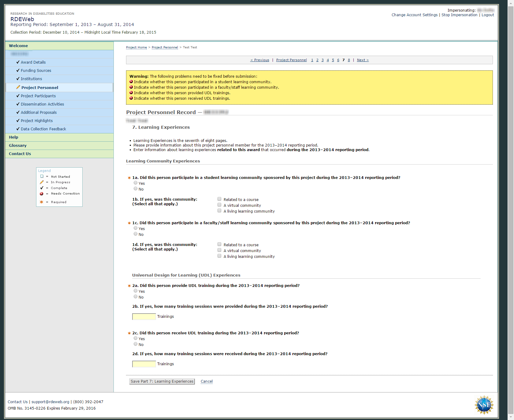Click the checkmark icon beside Funding Sources
This screenshot has height=420, width=514.
(18, 70)
